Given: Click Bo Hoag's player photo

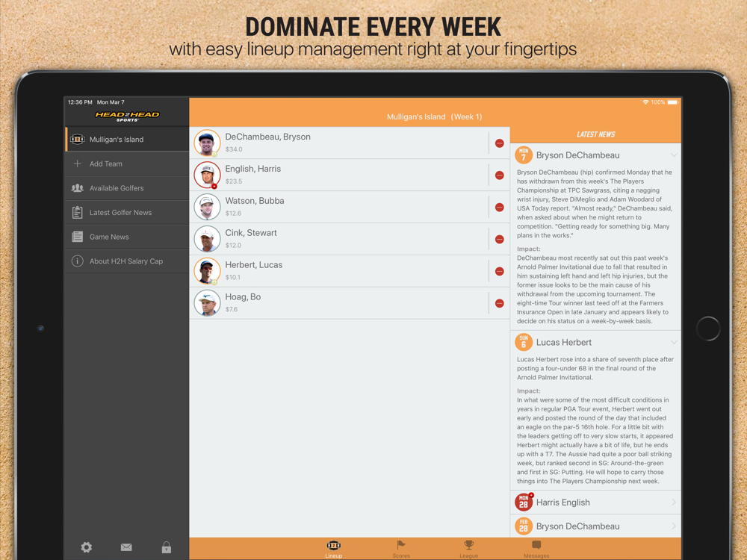Looking at the screenshot, I should 207,302.
